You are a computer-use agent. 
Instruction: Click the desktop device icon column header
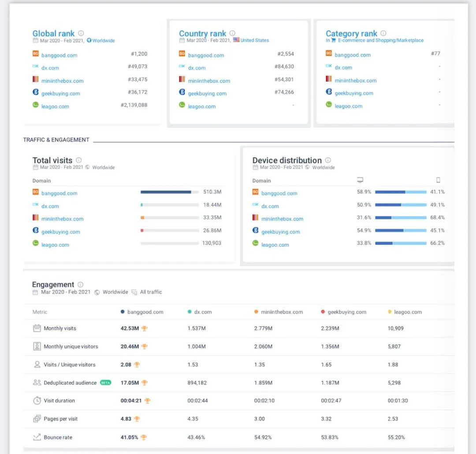360,180
